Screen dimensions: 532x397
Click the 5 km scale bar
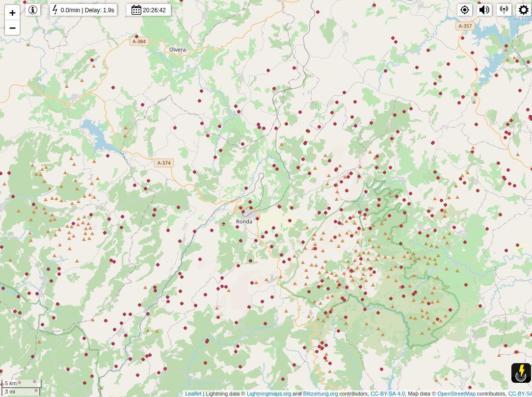click(x=21, y=383)
